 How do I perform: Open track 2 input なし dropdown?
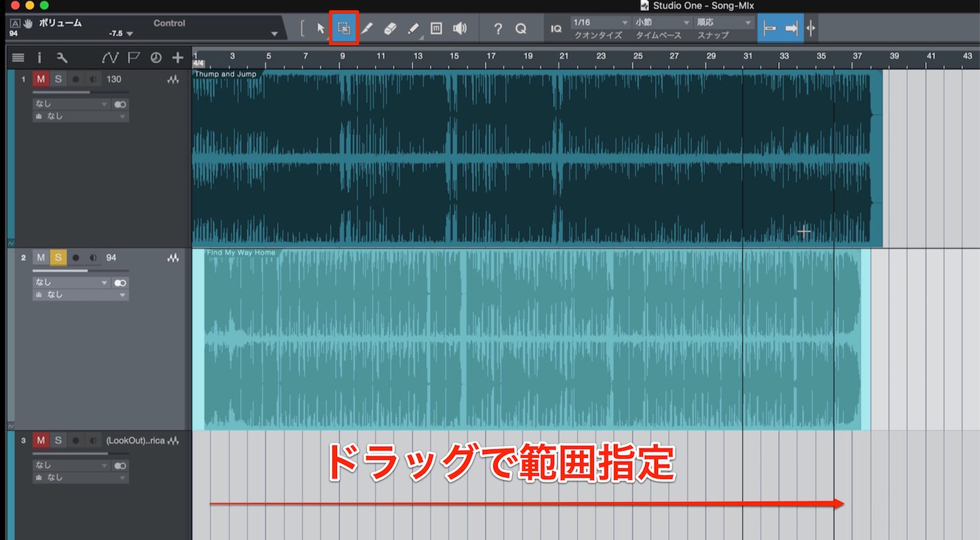72,283
